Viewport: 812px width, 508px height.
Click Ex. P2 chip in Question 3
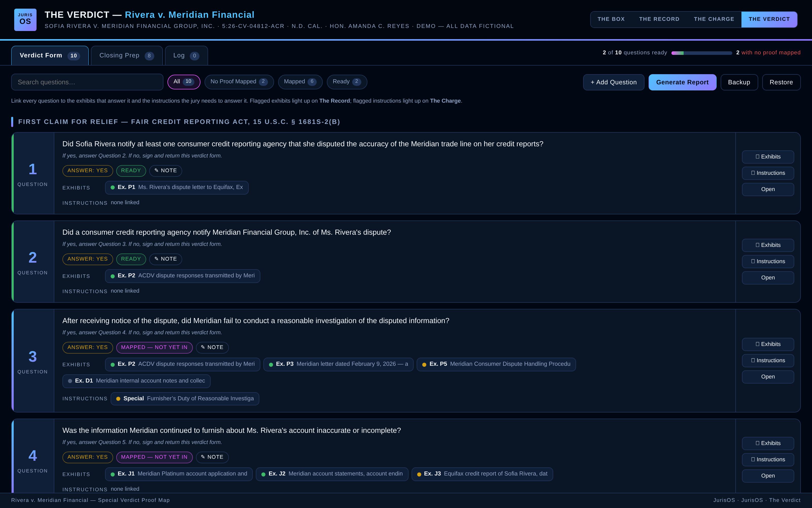[182, 364]
